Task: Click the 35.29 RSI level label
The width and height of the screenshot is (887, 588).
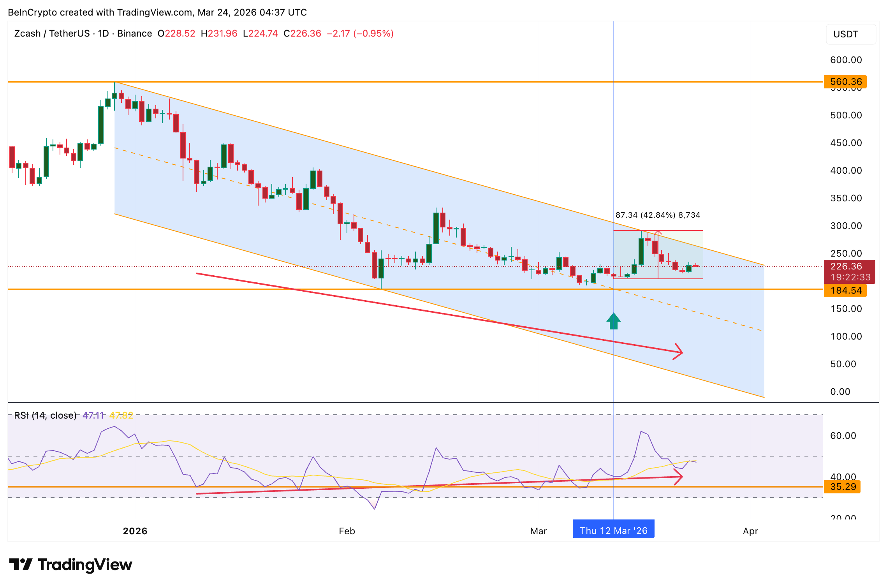Action: (x=843, y=487)
